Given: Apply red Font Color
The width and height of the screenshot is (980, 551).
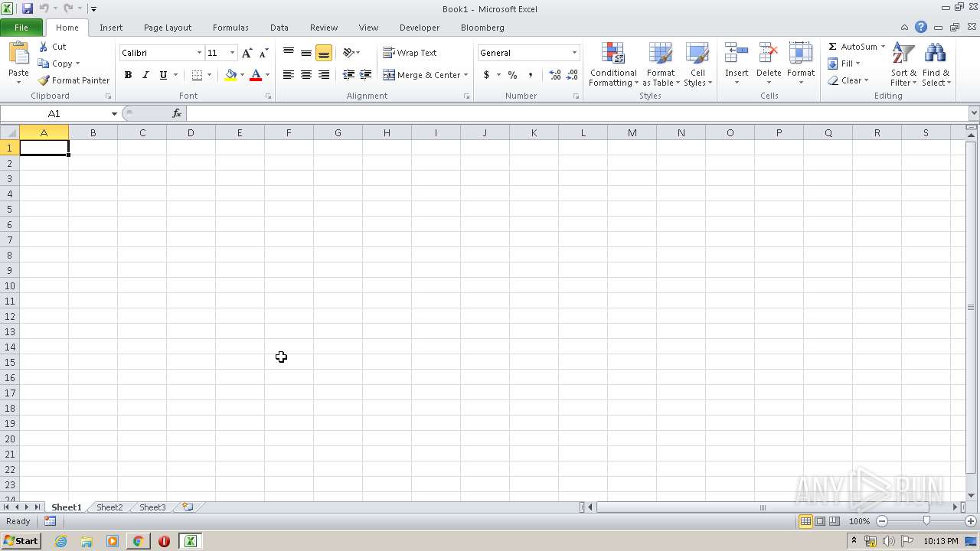Looking at the screenshot, I should tap(256, 75).
